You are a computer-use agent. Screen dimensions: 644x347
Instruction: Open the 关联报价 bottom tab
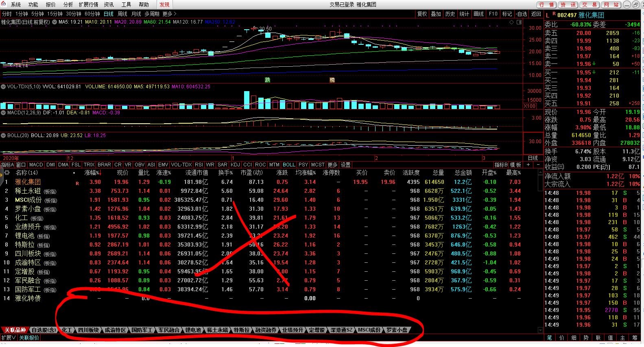pyautogui.click(x=29, y=338)
